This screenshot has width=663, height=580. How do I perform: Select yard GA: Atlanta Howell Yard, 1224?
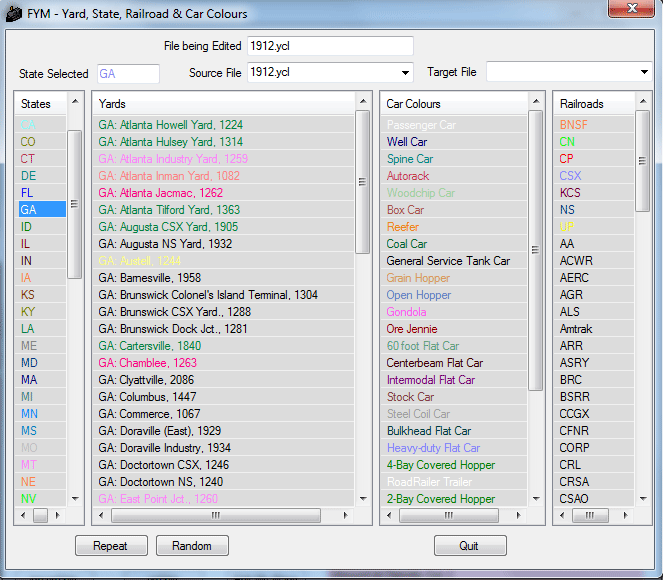(223, 125)
